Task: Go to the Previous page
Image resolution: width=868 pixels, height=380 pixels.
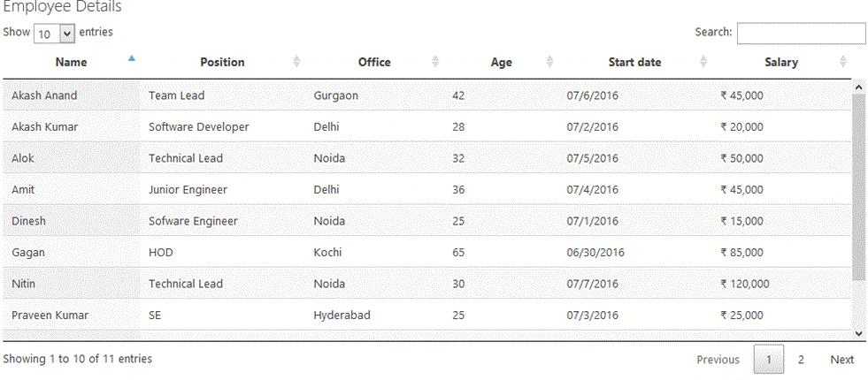Action: point(718,360)
